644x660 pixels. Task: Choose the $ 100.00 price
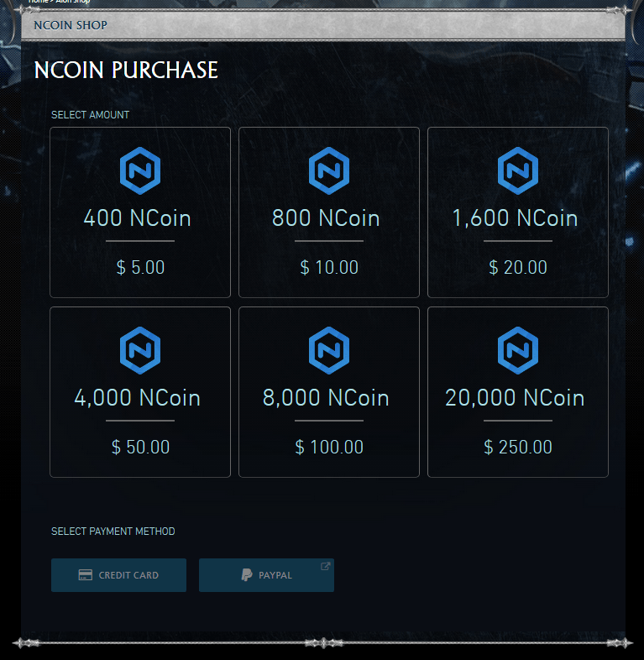(329, 448)
